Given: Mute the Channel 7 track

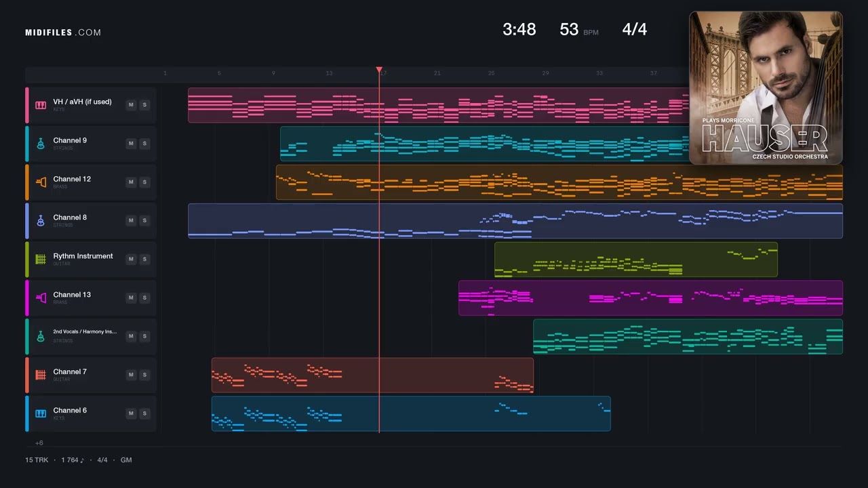Looking at the screenshot, I should [x=132, y=375].
